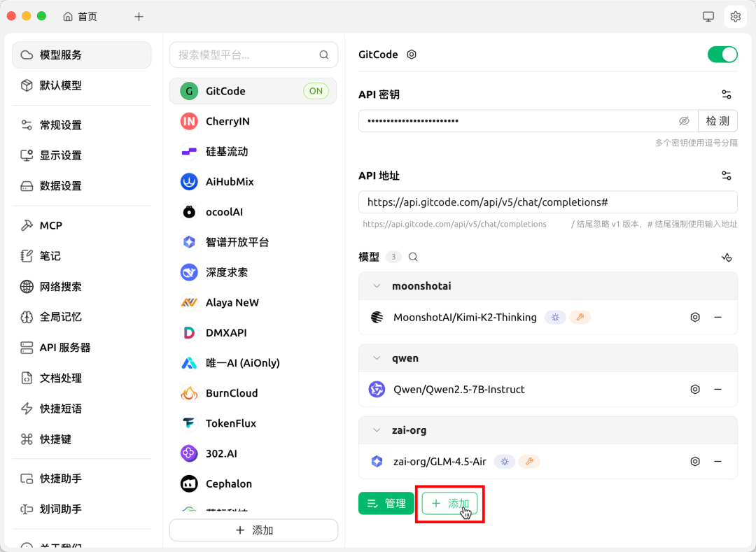Image resolution: width=756 pixels, height=552 pixels.
Task: Click the API address URL field
Action: coord(547,202)
